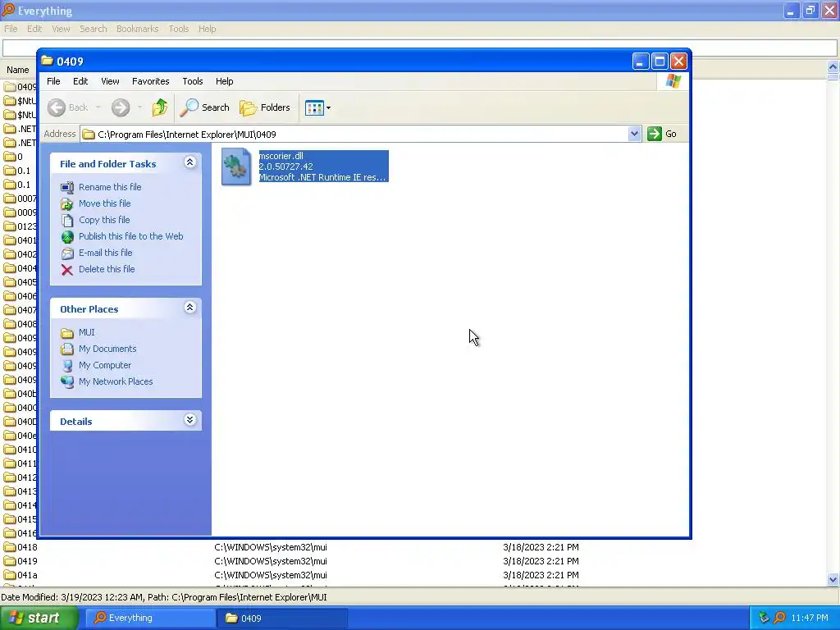
Task: Click Rename this file
Action: click(110, 187)
